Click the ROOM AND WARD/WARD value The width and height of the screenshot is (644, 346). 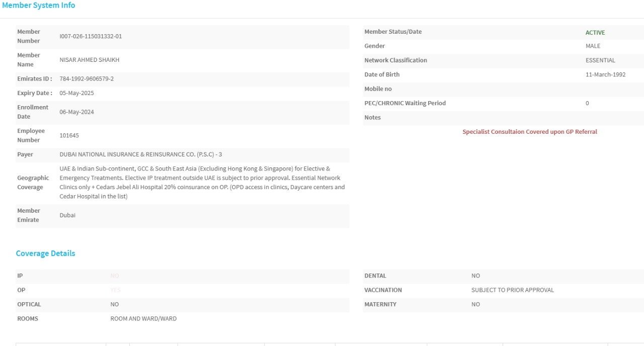(x=143, y=319)
